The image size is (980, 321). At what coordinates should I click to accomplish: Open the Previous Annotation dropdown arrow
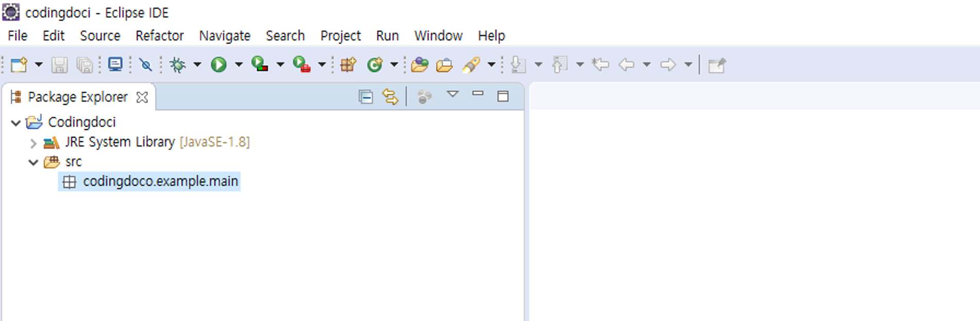(x=580, y=65)
